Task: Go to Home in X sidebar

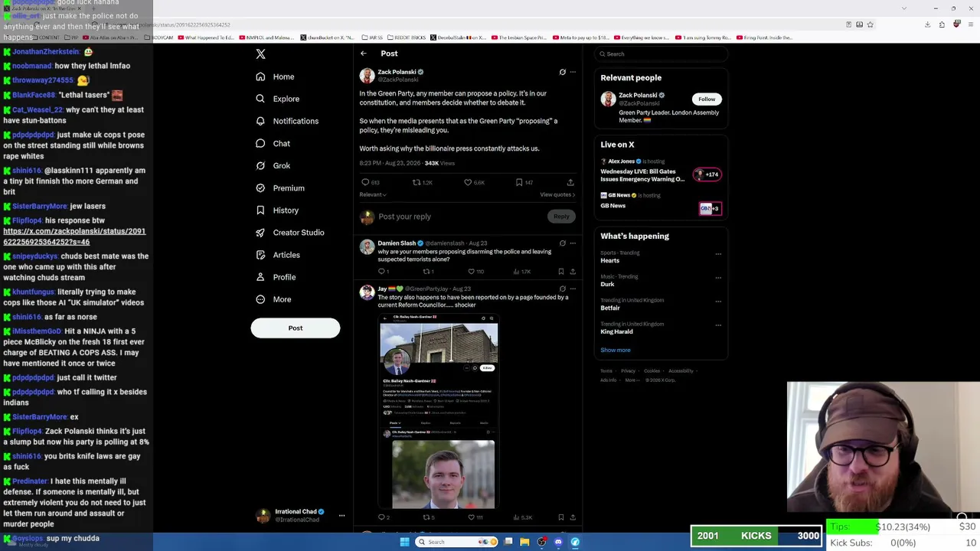Action: pyautogui.click(x=275, y=77)
